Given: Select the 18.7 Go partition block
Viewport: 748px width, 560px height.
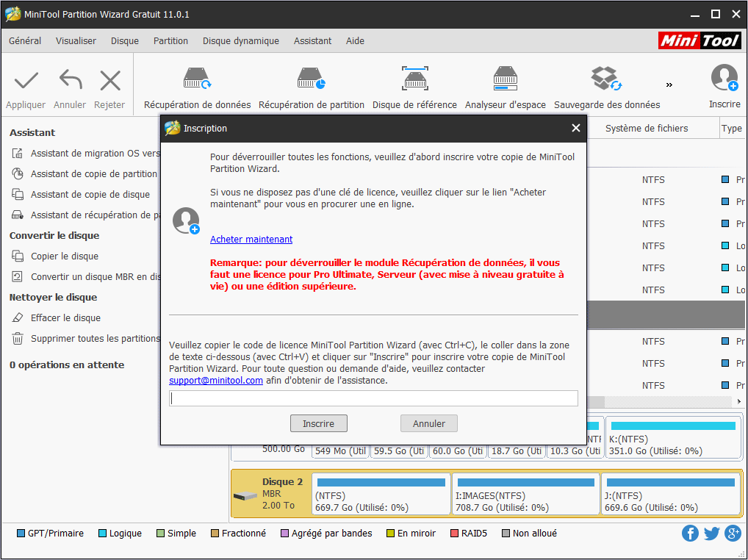Looking at the screenshot, I should (517, 450).
